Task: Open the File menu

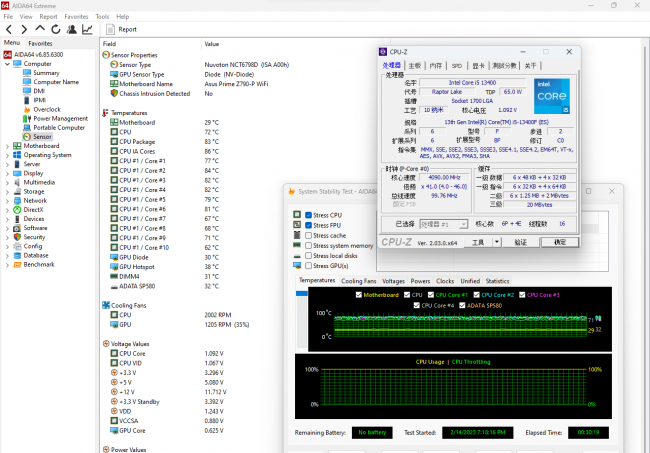Action: point(8,17)
